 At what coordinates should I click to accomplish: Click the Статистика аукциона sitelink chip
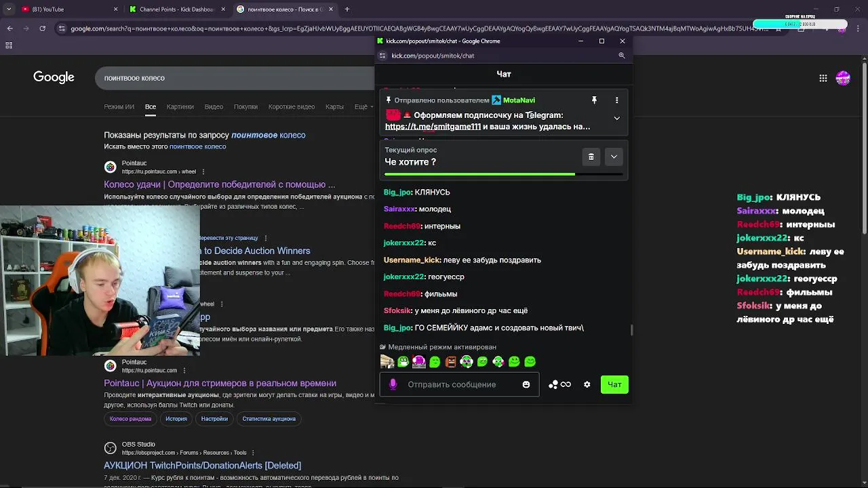(x=269, y=419)
